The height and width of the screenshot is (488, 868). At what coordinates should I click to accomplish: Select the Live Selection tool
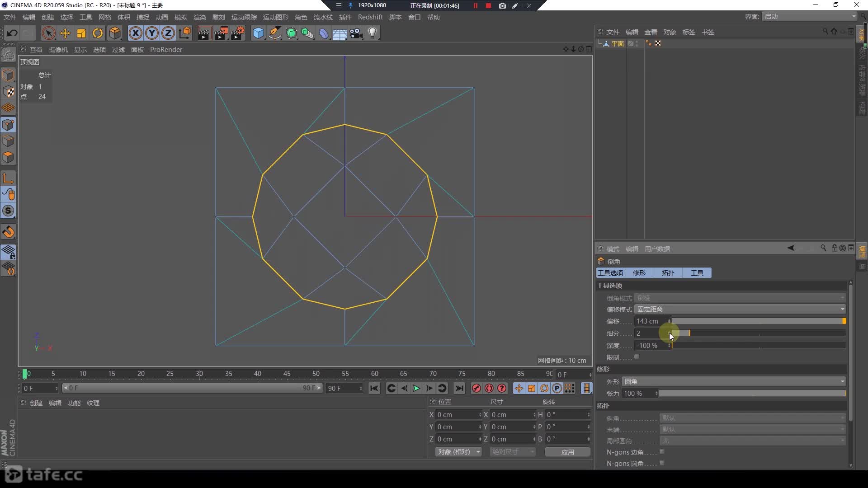click(x=48, y=33)
